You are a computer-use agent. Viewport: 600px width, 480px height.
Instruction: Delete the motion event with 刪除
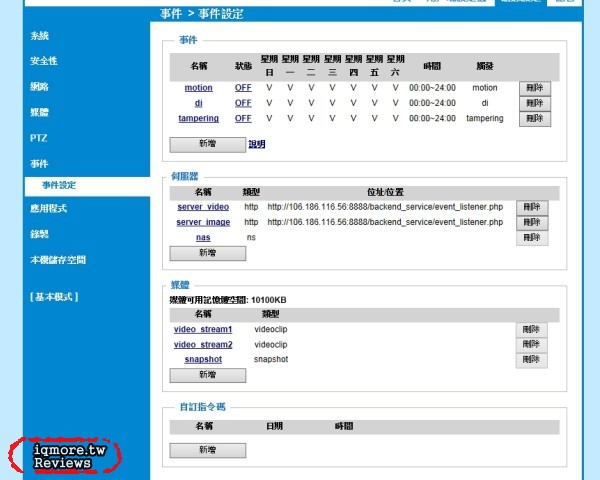point(535,88)
